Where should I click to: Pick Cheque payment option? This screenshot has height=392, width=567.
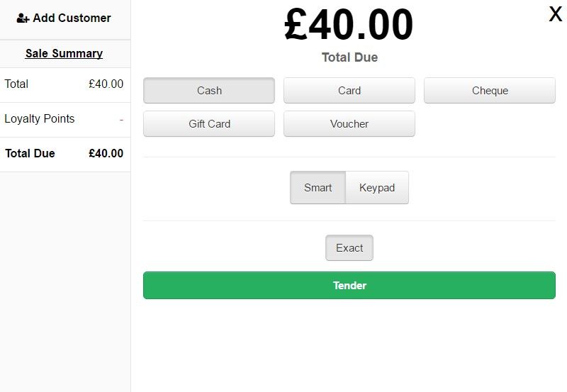490,91
